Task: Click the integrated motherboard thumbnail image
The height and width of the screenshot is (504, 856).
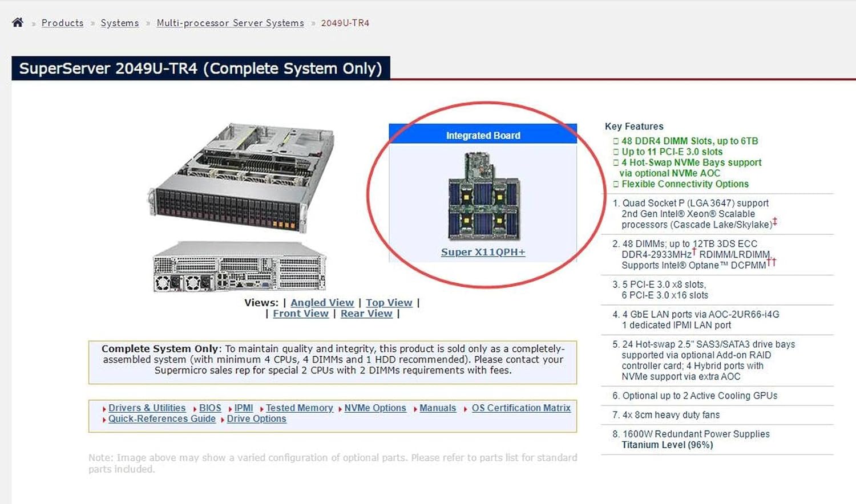Action: click(x=483, y=196)
